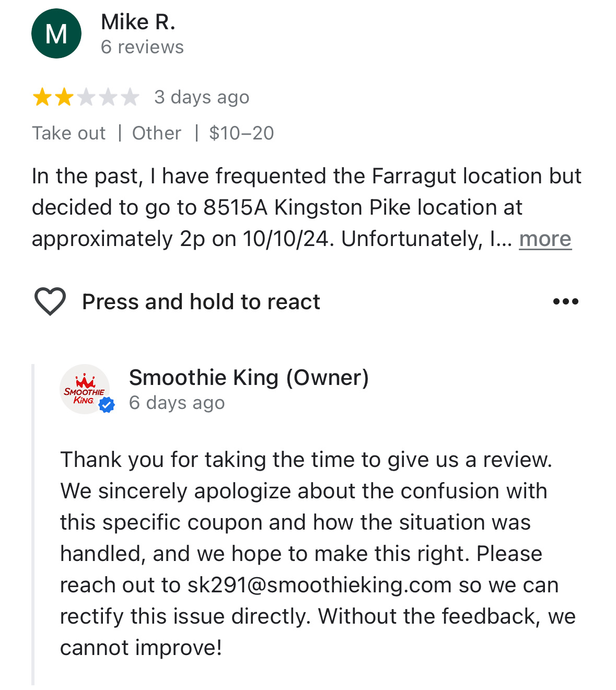The width and height of the screenshot is (616, 690).
Task: Expand the review with the more link
Action: click(x=545, y=239)
